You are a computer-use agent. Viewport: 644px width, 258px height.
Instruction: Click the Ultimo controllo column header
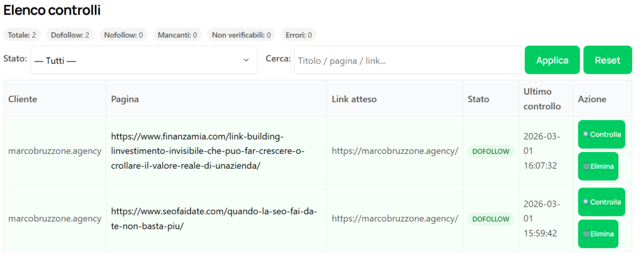coord(541,99)
